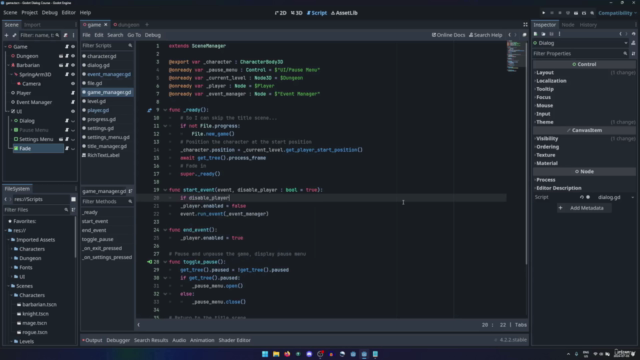
Task: Open script attached to Fade node
Action: pyautogui.click(x=67, y=149)
